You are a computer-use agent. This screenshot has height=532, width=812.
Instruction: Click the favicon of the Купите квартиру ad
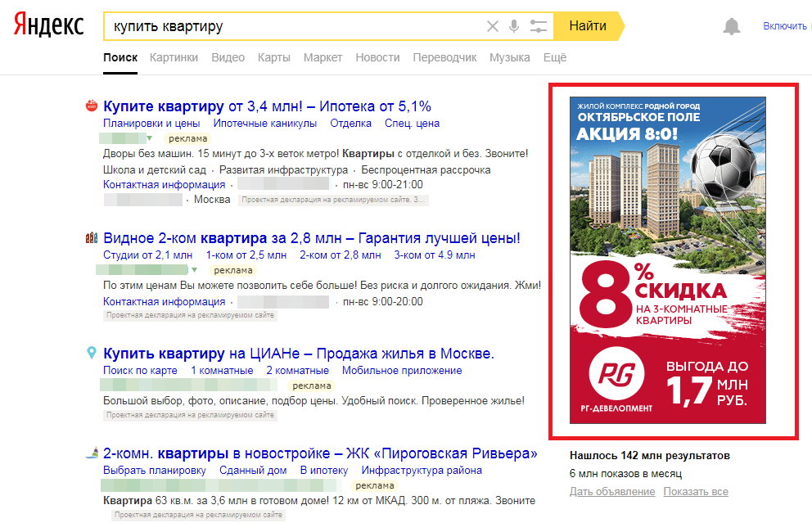pos(92,106)
